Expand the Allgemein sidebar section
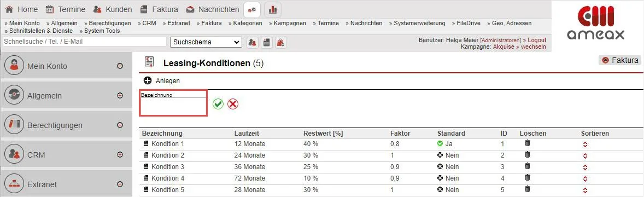This screenshot has width=644, height=197. tap(120, 95)
